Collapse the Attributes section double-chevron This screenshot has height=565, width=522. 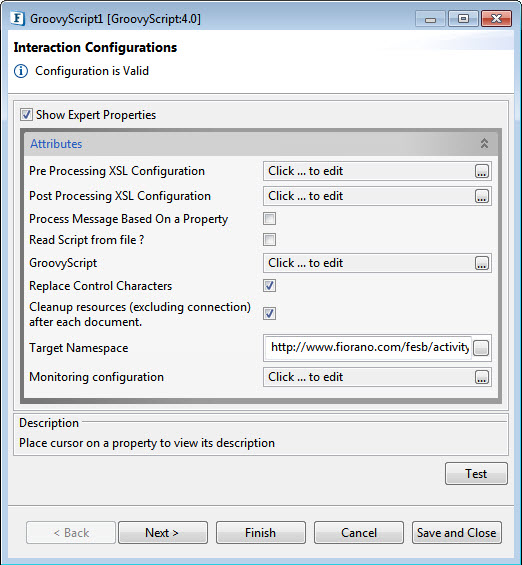click(484, 143)
